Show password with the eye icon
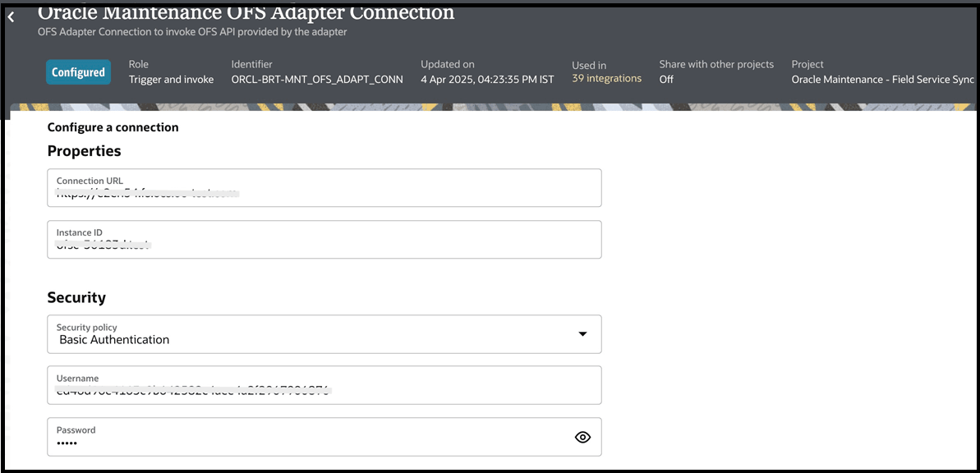Viewport: 980px width, 473px height. (582, 438)
